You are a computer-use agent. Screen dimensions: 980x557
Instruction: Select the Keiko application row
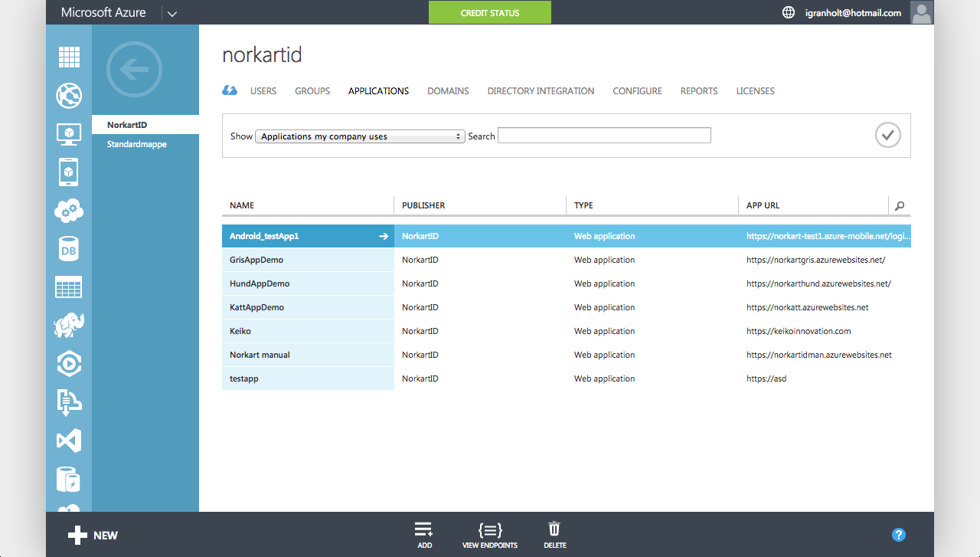coord(567,331)
